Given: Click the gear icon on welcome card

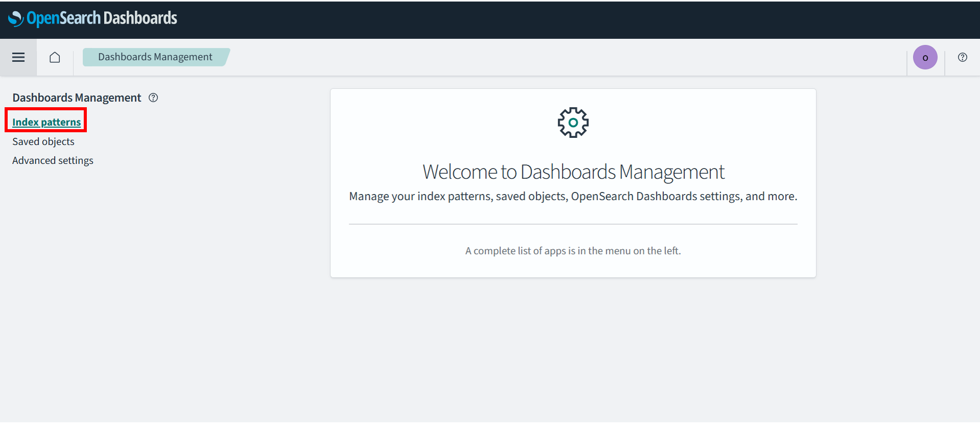Looking at the screenshot, I should tap(573, 123).
